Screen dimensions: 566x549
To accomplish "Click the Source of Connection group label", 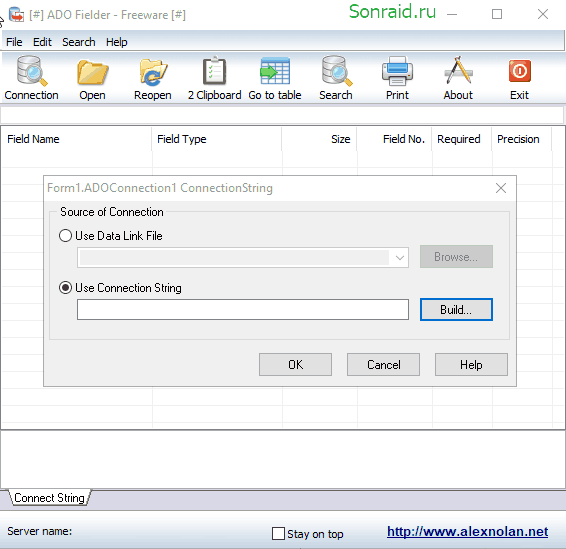I will (112, 212).
